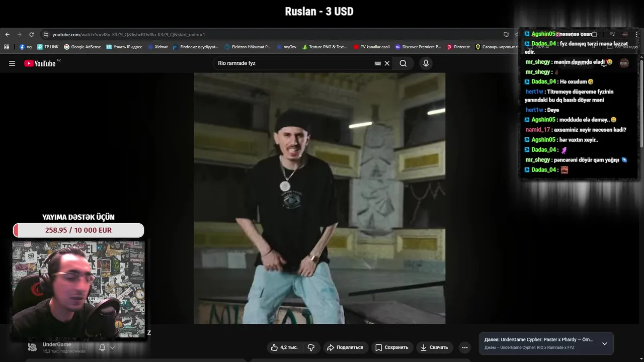
Task: Open the Elektron Hökumət bookmark
Action: [248, 47]
